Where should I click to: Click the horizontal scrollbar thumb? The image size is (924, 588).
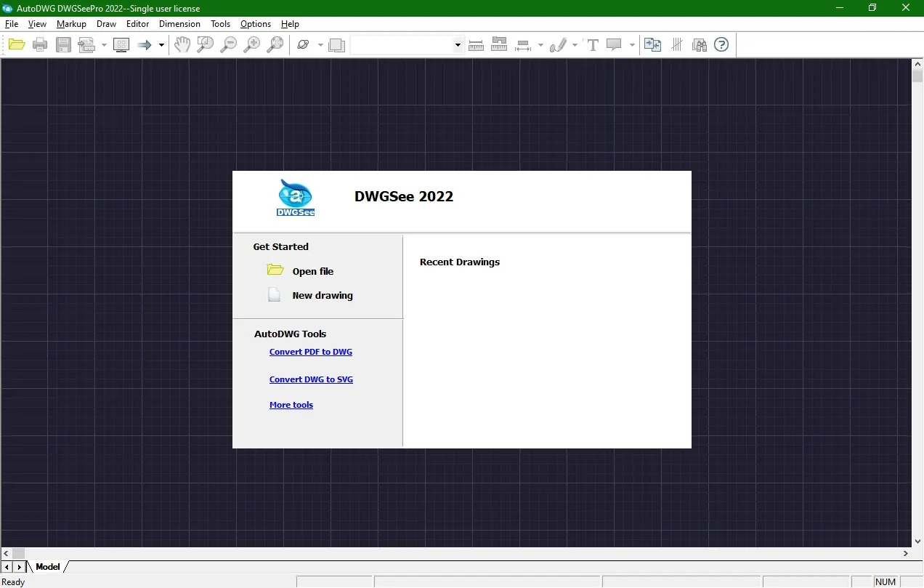pos(18,554)
